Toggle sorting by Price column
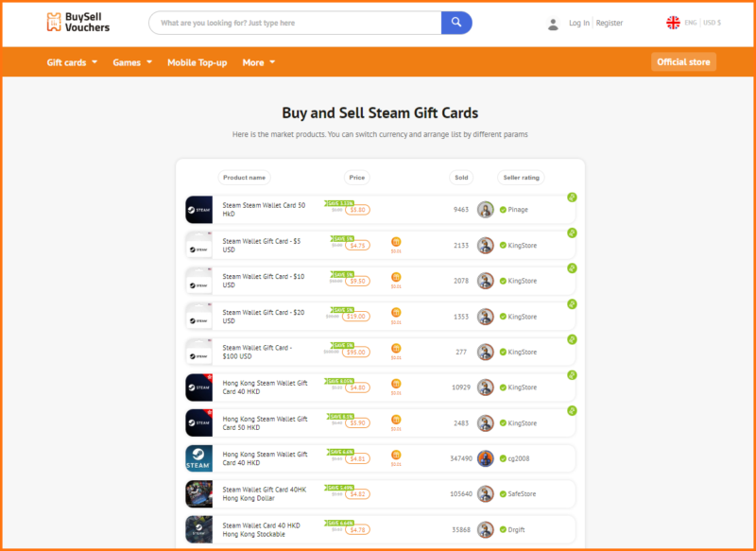The width and height of the screenshot is (756, 551). pyautogui.click(x=356, y=178)
